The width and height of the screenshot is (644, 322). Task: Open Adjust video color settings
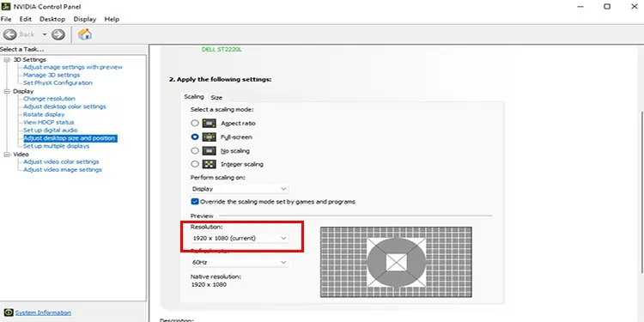pyautogui.click(x=61, y=161)
